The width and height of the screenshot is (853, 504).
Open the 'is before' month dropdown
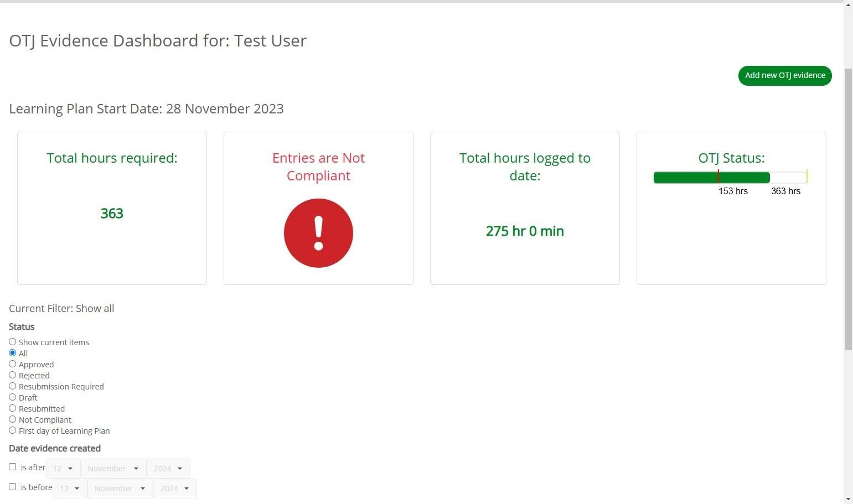tap(120, 489)
